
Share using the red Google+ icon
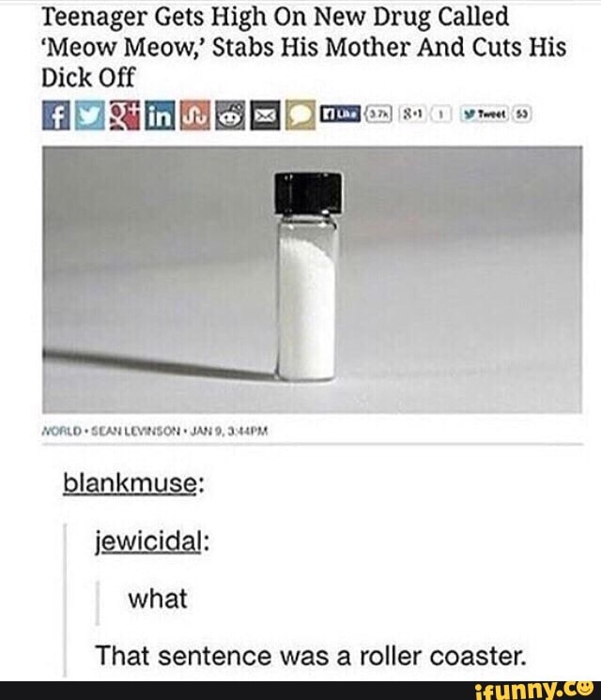pos(125,115)
